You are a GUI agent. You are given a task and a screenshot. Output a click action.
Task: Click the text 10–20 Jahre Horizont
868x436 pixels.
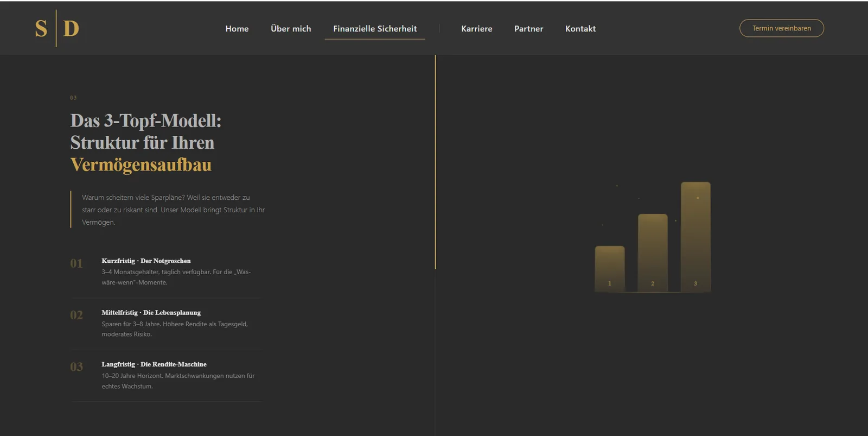click(x=132, y=376)
